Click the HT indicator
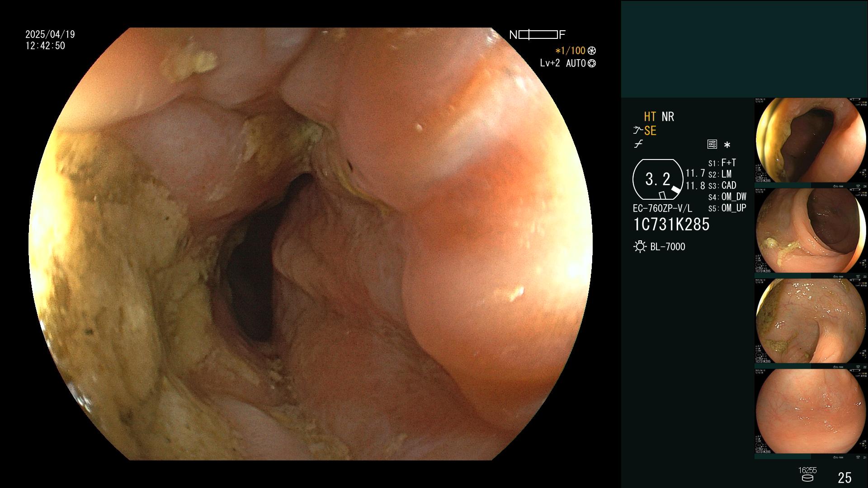The height and width of the screenshot is (488, 868). 650,117
